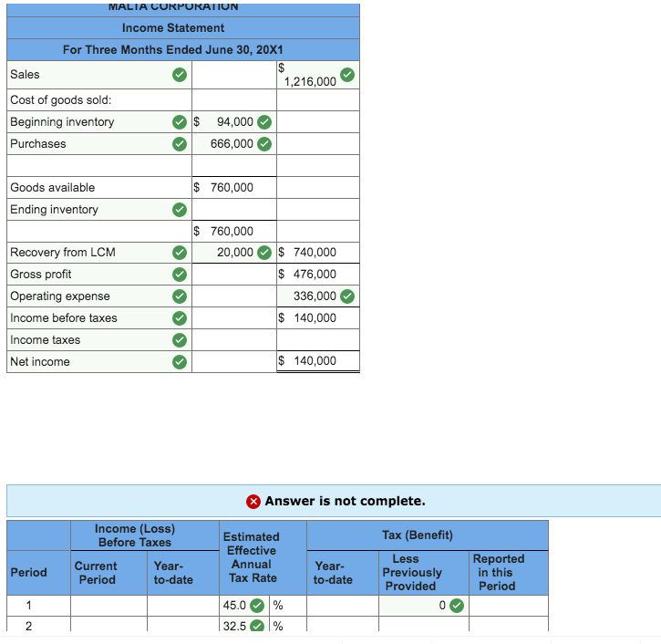This screenshot has width=661, height=644.
Task: Click the Sales row label
Action: (x=25, y=75)
